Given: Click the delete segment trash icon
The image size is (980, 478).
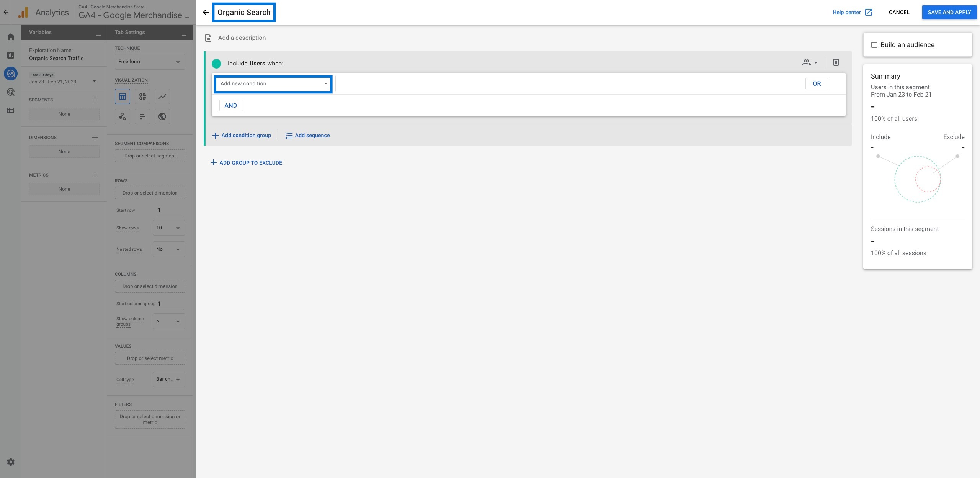Looking at the screenshot, I should pos(836,62).
